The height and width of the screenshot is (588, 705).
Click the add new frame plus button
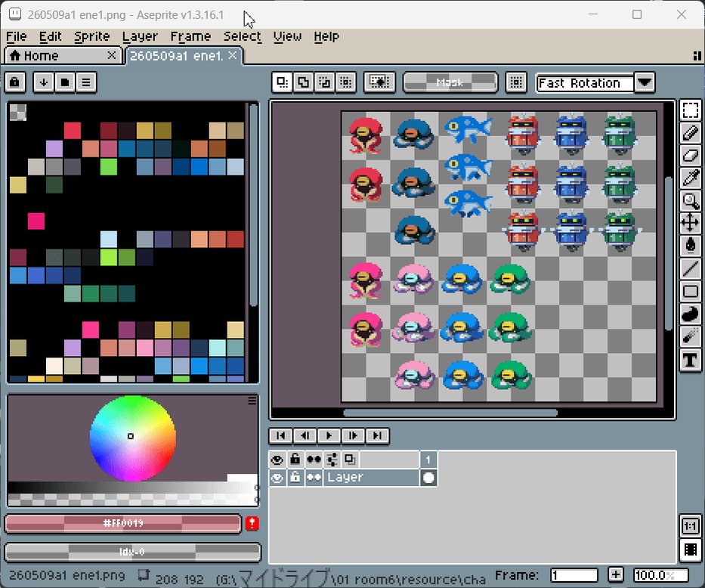point(616,574)
